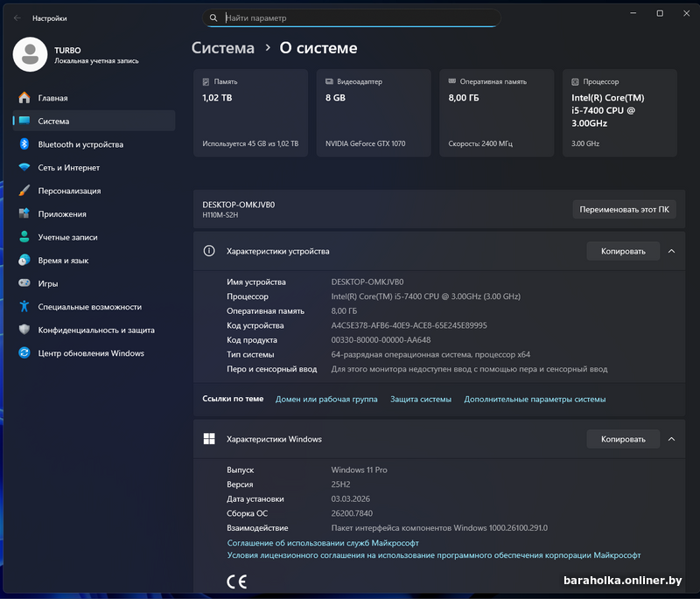The height and width of the screenshot is (599, 700).
Task: Open the Персонализация brush icon
Action: pyautogui.click(x=24, y=191)
